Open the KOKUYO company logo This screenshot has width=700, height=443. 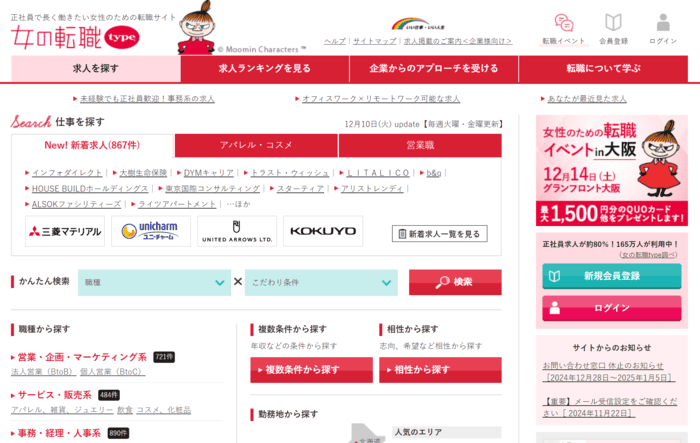[x=323, y=232]
